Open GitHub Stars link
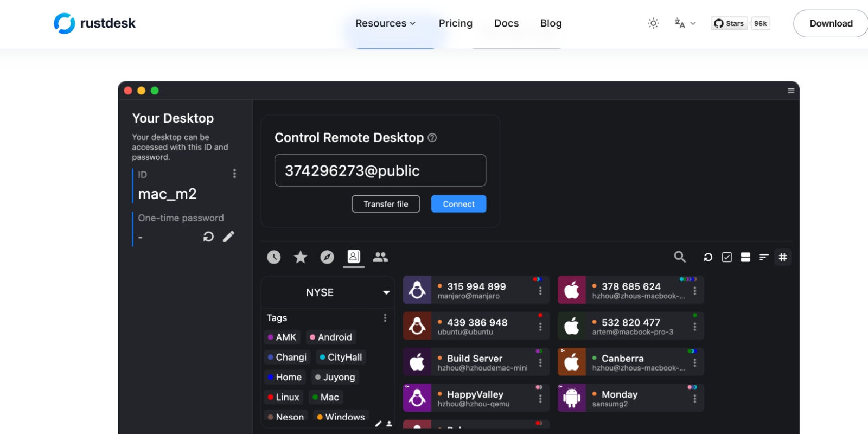 [x=729, y=23]
